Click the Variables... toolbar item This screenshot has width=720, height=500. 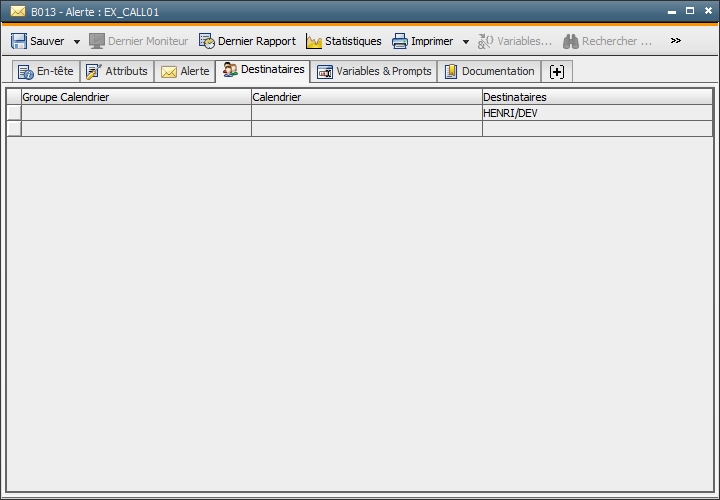point(515,41)
